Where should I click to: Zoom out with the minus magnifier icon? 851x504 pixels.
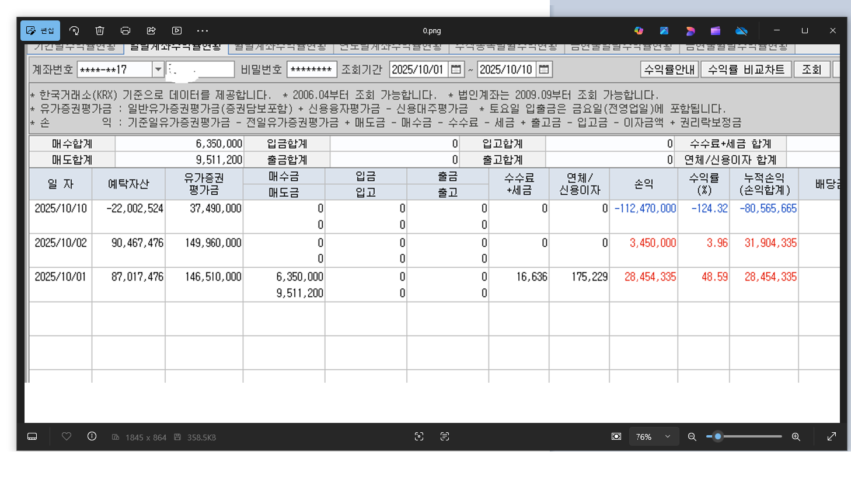692,436
